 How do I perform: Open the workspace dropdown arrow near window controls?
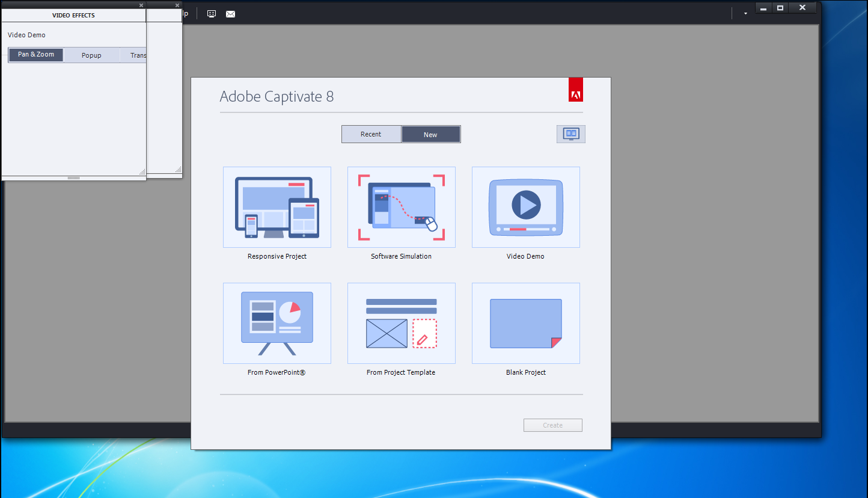pyautogui.click(x=744, y=12)
